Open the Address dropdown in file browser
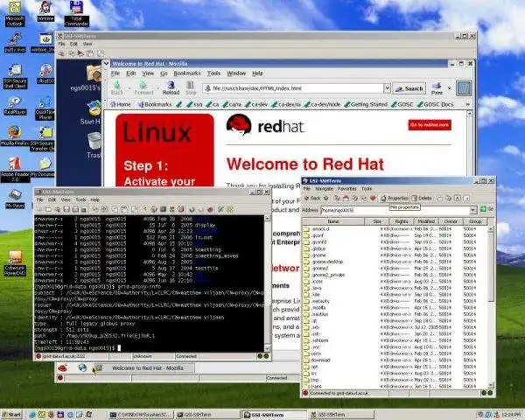This screenshot has width=525, height=420. click(x=473, y=210)
